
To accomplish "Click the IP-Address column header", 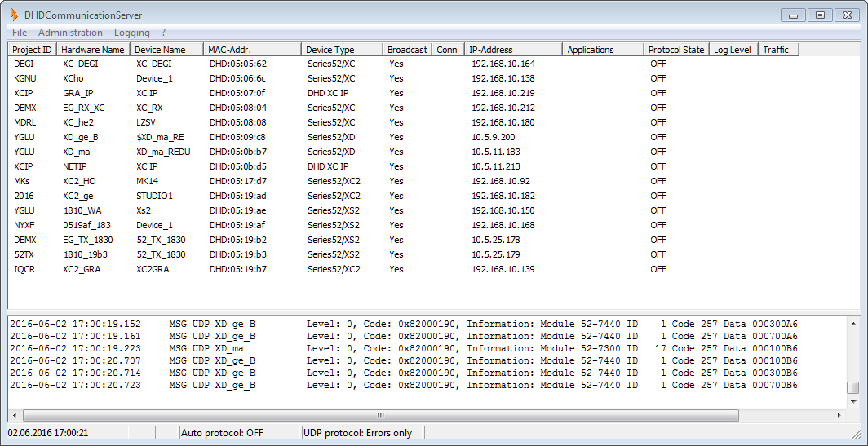I will pos(513,50).
